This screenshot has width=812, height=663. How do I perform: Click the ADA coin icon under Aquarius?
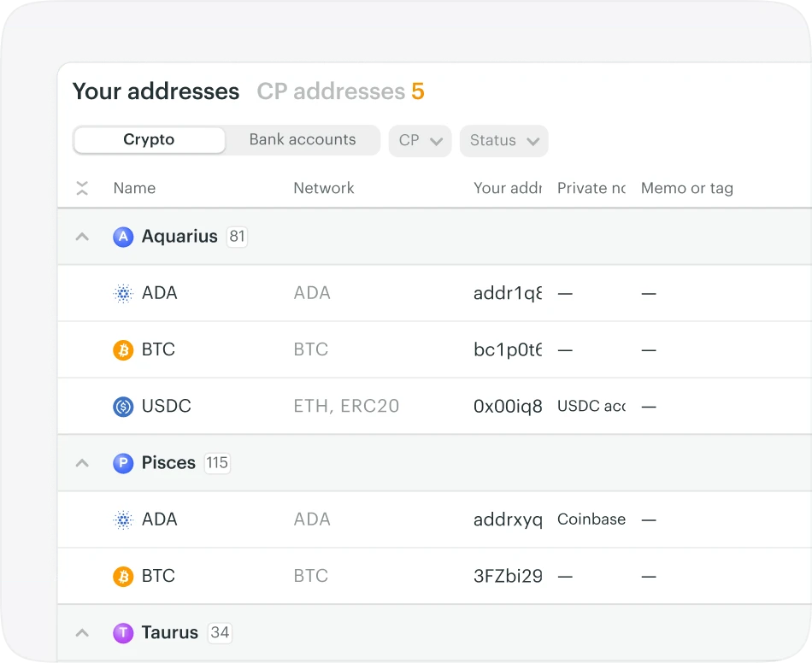(x=123, y=293)
